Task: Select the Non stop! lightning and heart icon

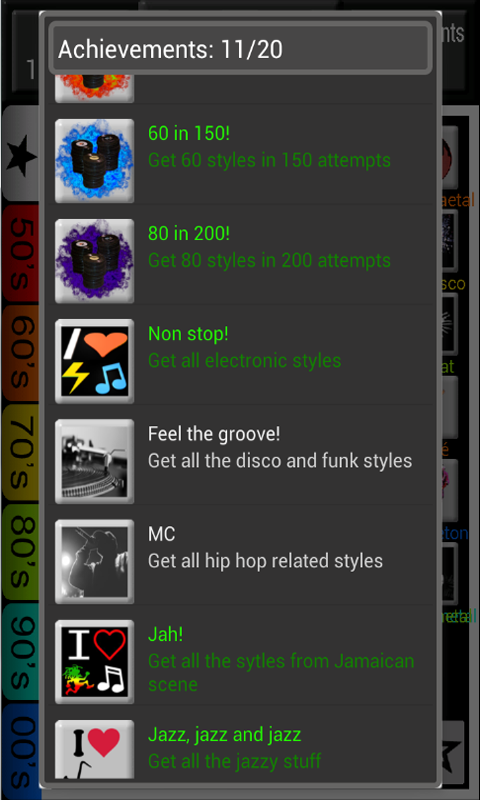Action: click(94, 361)
